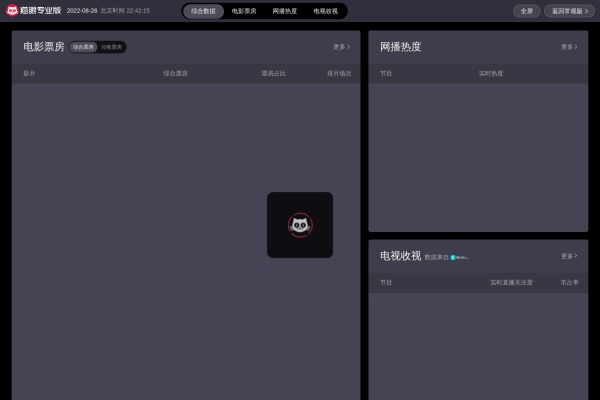
Task: Select the 综合票房 toggle option
Action: [84, 47]
